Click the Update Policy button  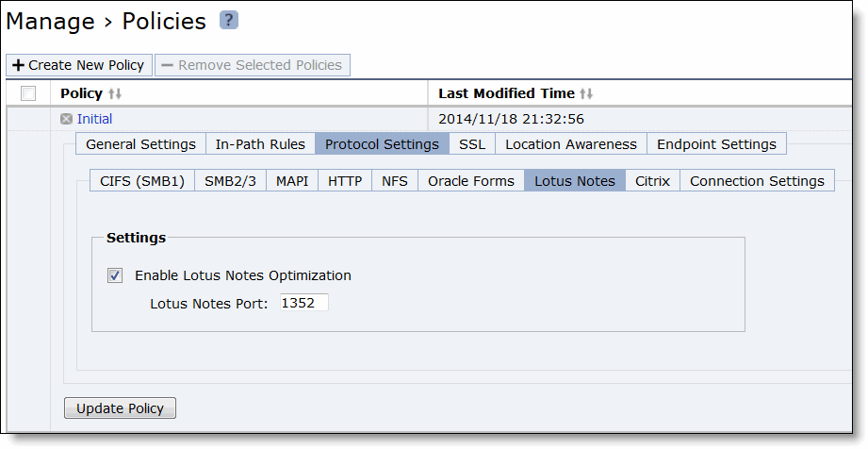[x=120, y=408]
